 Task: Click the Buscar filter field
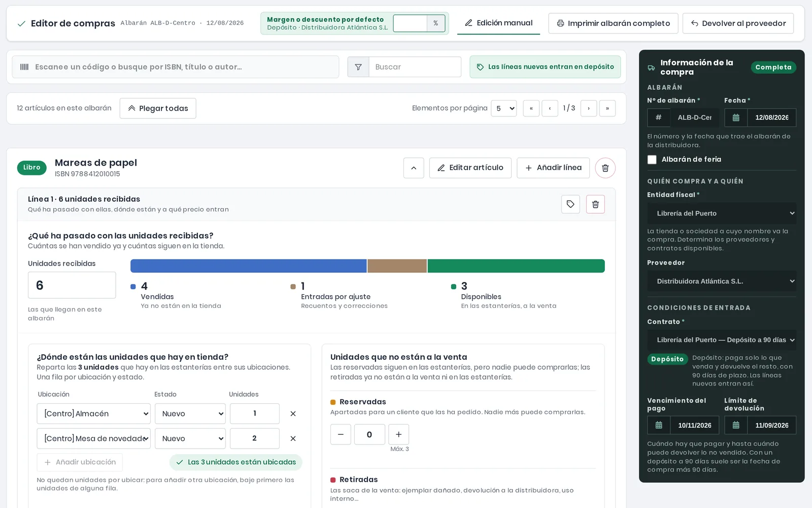click(415, 67)
